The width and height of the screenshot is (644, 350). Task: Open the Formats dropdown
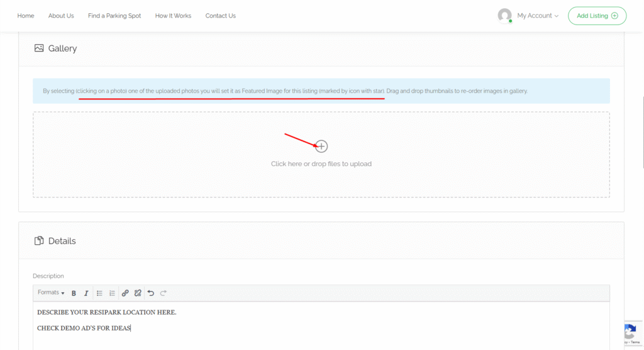click(51, 293)
